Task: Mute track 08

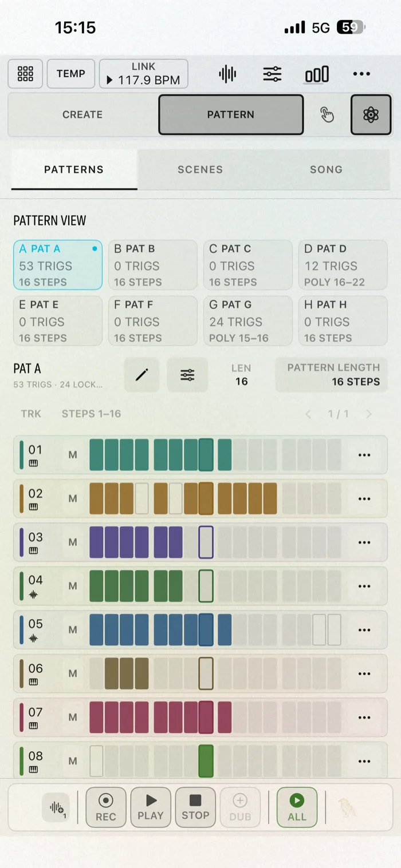Action: (x=73, y=761)
